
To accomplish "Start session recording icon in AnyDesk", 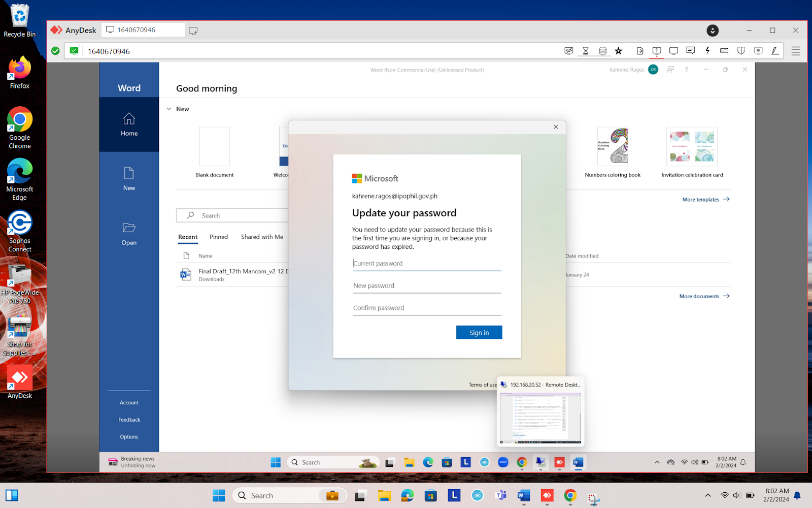I will point(758,51).
